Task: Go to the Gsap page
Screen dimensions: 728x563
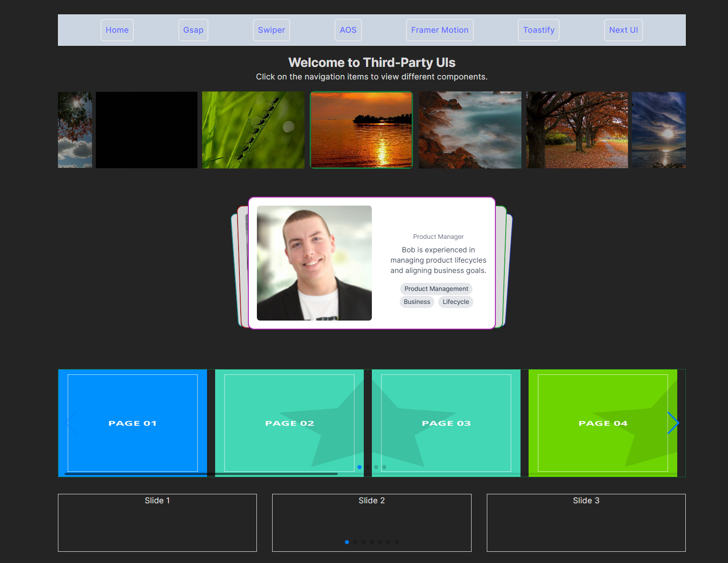Action: pos(193,30)
